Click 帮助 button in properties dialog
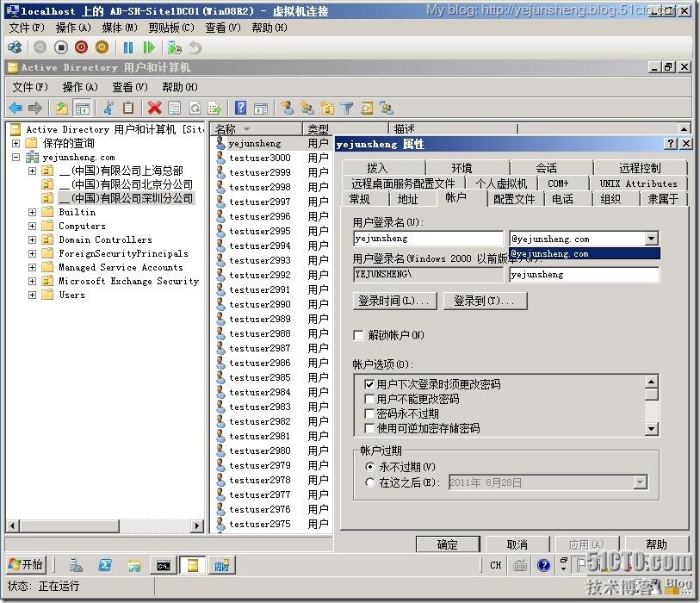The height and width of the screenshot is (603, 700). click(656, 544)
